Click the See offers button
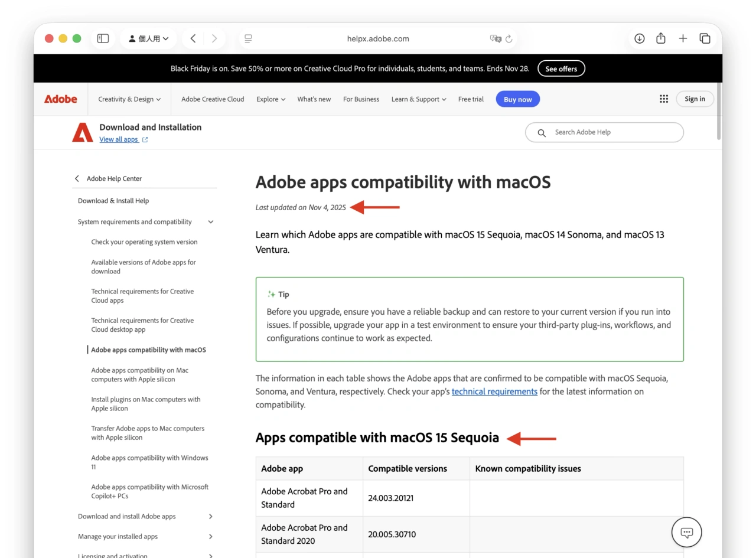The height and width of the screenshot is (558, 756). [561, 68]
